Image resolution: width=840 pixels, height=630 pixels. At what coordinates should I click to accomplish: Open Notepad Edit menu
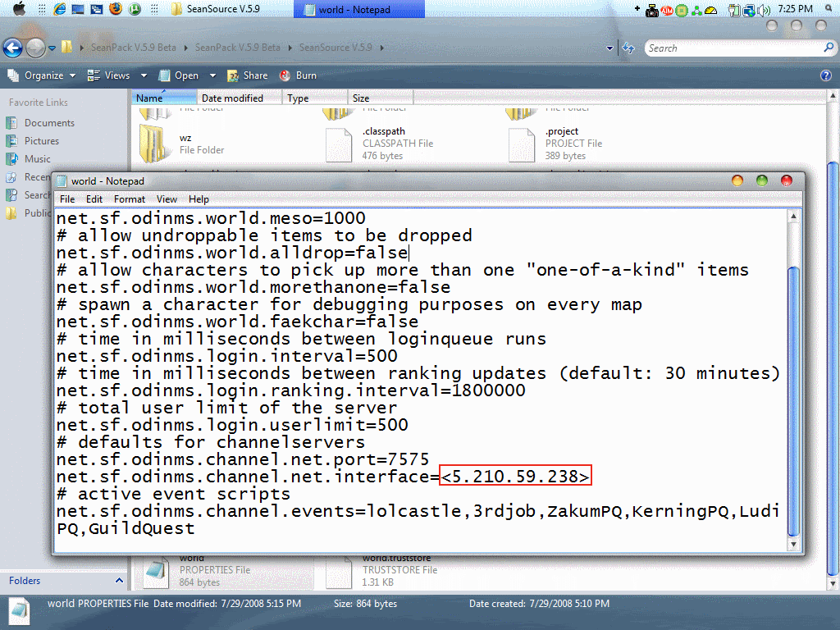pos(94,199)
